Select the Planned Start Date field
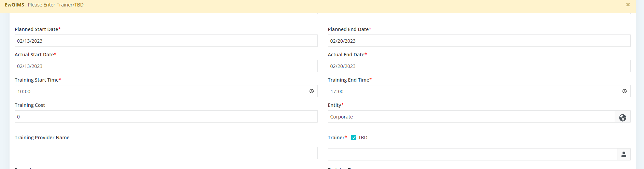 [166, 41]
